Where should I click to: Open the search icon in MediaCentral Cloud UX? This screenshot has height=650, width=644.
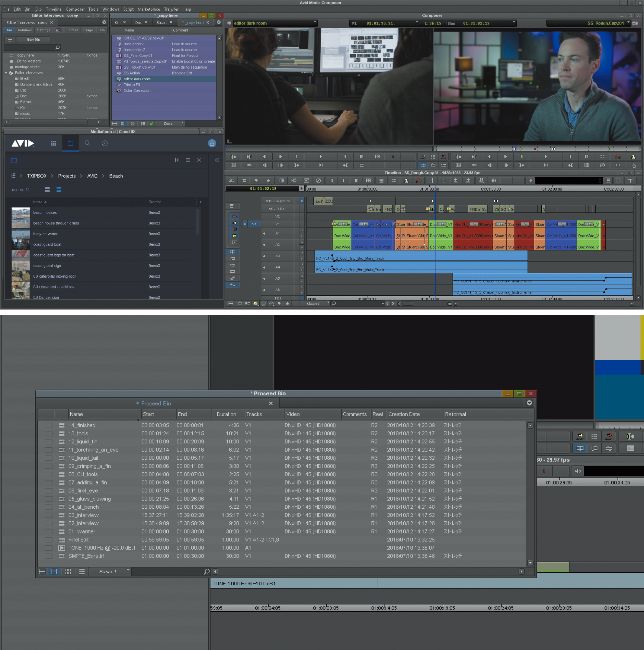point(88,143)
